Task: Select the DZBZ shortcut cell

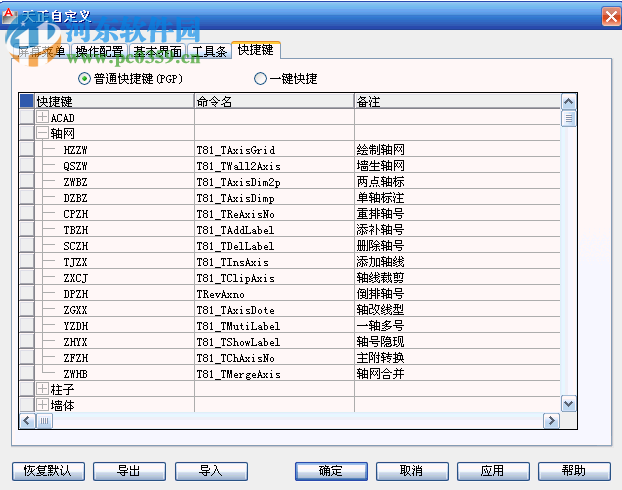Action: tap(114, 198)
